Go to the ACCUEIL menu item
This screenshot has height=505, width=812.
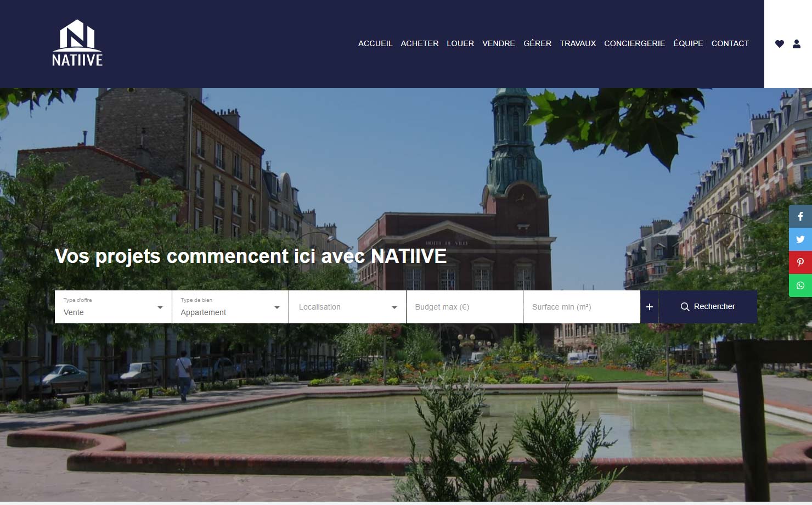pos(375,43)
